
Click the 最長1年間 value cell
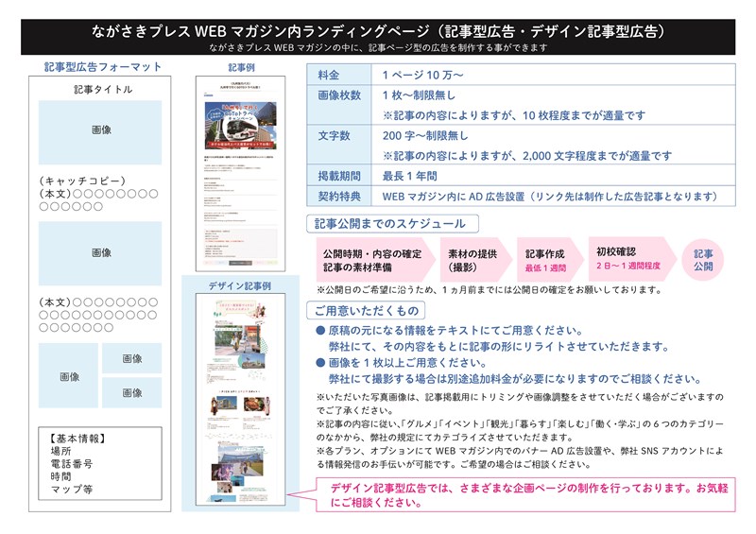pos(553,176)
